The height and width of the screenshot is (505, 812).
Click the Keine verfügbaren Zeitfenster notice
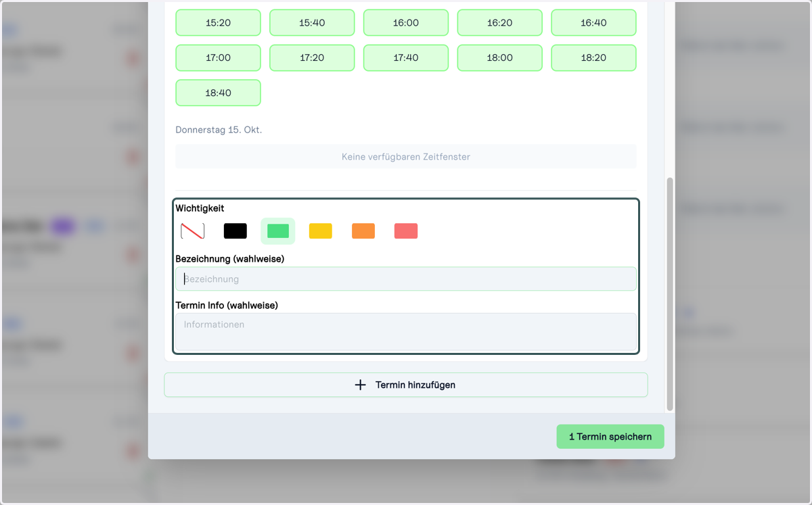[406, 156]
